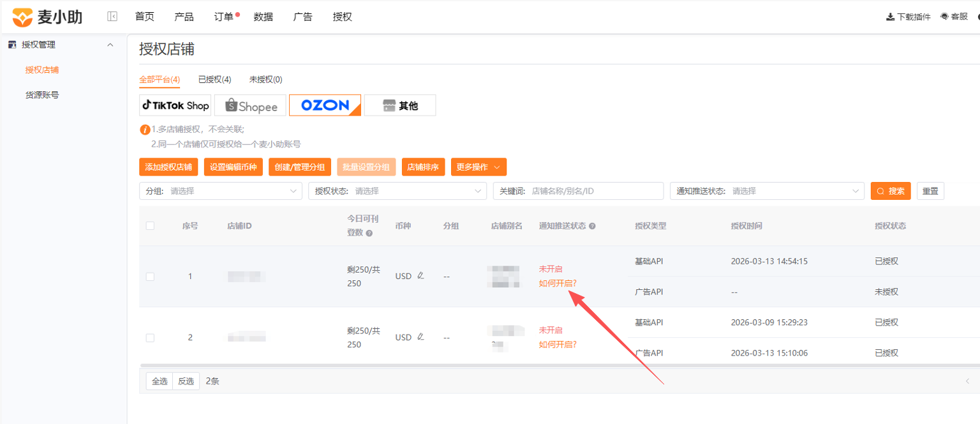The image size is (980, 424).
Task: Check the checkbox for row 2
Action: pyautogui.click(x=150, y=338)
